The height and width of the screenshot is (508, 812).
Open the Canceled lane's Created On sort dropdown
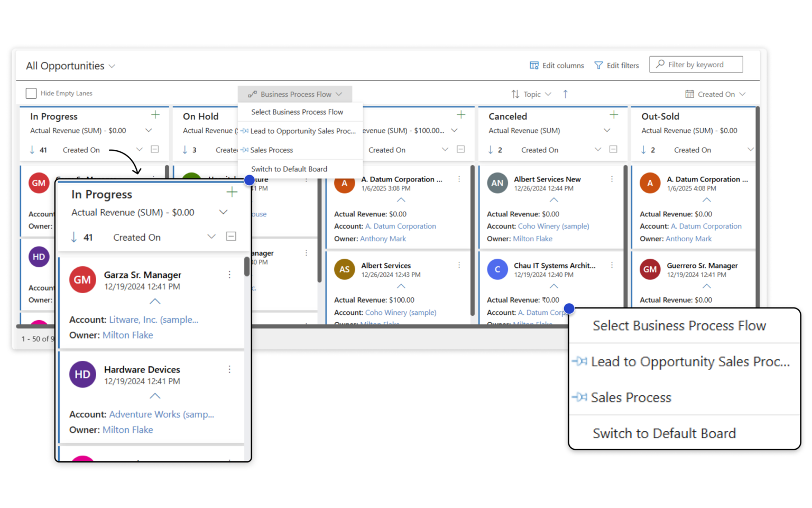click(x=598, y=150)
